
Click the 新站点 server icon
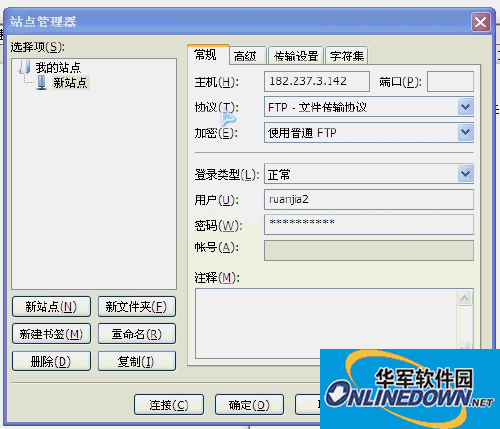click(x=42, y=82)
